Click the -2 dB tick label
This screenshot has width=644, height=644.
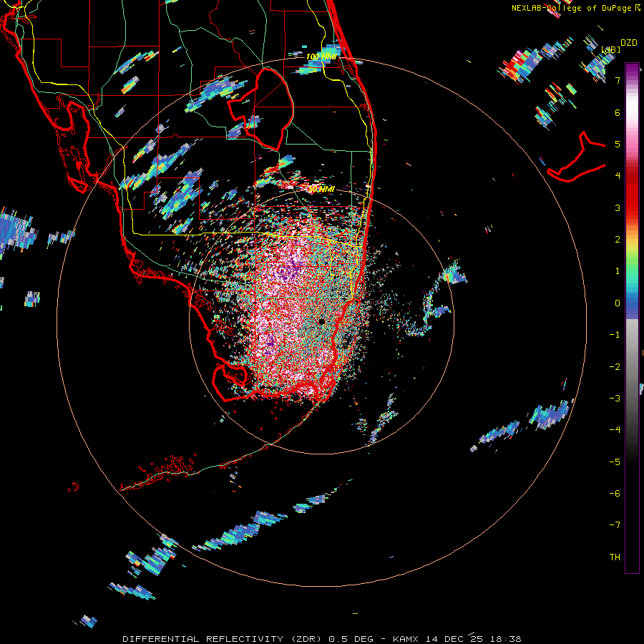pyautogui.click(x=615, y=367)
